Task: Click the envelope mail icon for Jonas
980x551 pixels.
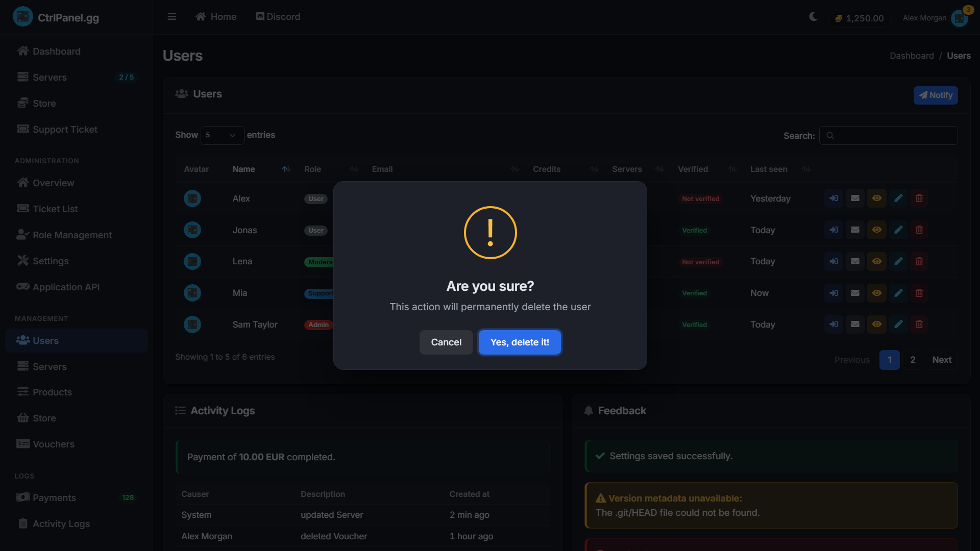Action: (x=855, y=230)
